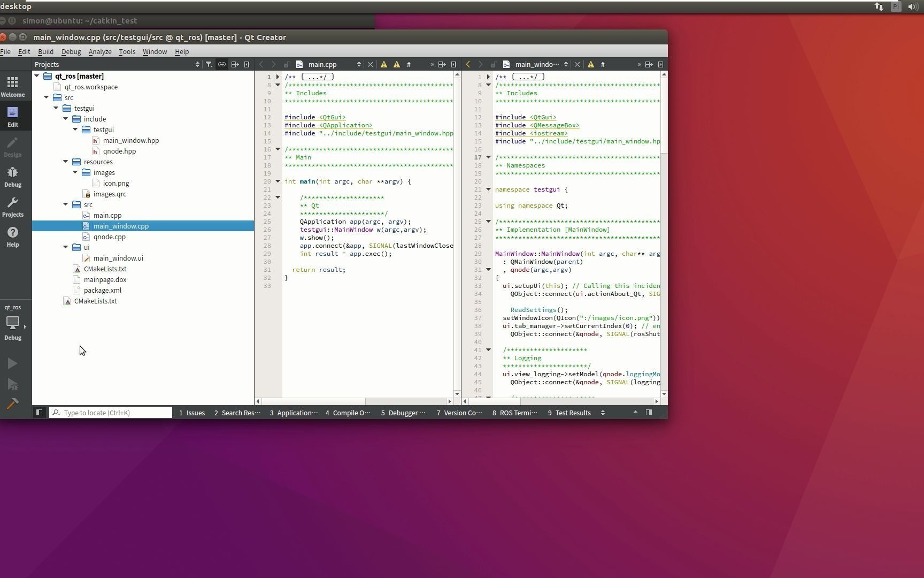The width and height of the screenshot is (924, 578).
Task: Select images.qrc file in tree
Action: tap(110, 194)
